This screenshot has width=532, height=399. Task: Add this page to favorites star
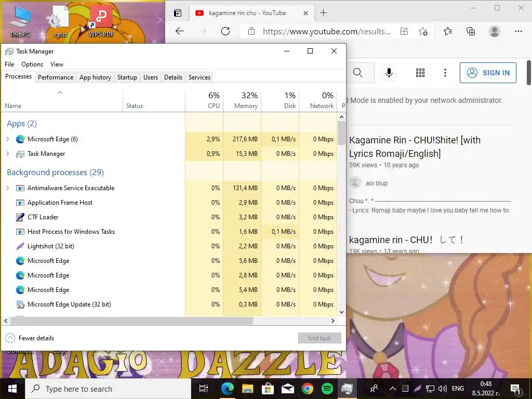[423, 32]
